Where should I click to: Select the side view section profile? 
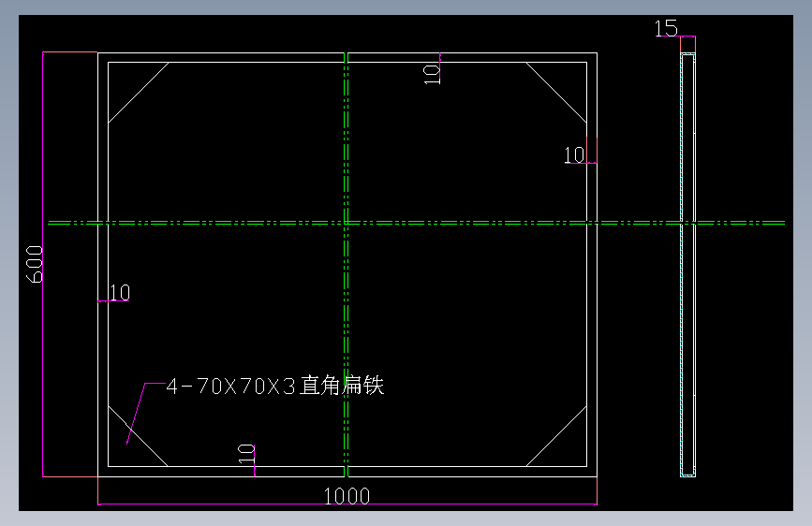(687, 265)
